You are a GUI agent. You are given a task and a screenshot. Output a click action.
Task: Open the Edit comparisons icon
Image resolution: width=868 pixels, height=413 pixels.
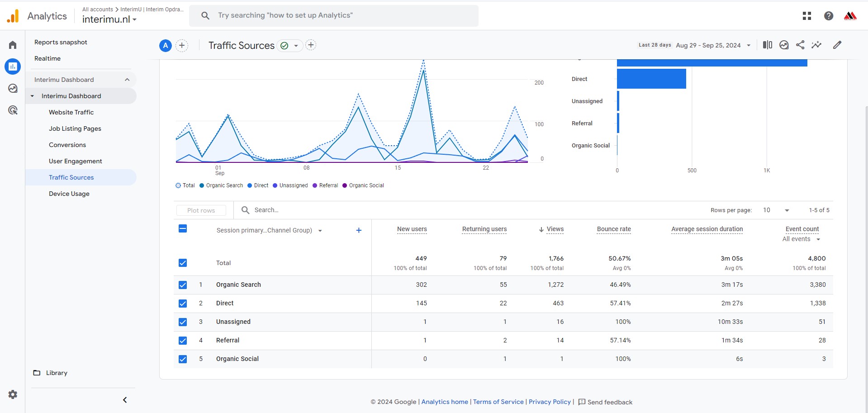768,45
